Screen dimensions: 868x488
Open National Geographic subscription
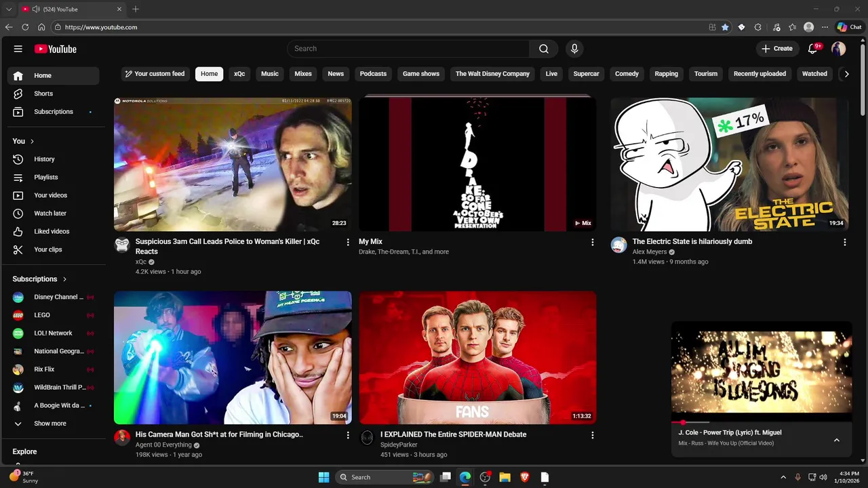[x=54, y=351]
